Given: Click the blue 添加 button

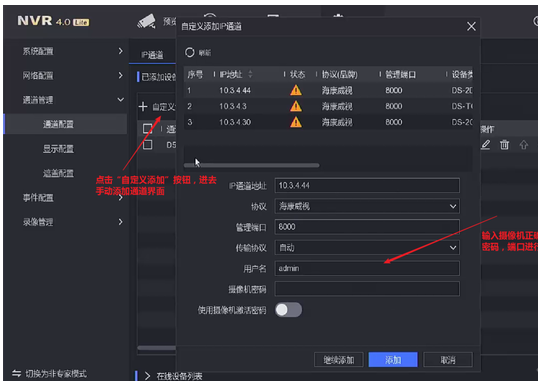Looking at the screenshot, I should [x=393, y=360].
